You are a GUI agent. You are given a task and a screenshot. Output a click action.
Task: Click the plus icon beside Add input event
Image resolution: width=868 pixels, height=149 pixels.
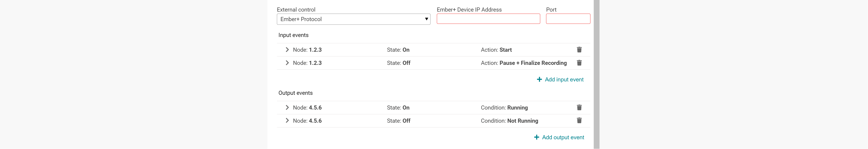[539, 79]
